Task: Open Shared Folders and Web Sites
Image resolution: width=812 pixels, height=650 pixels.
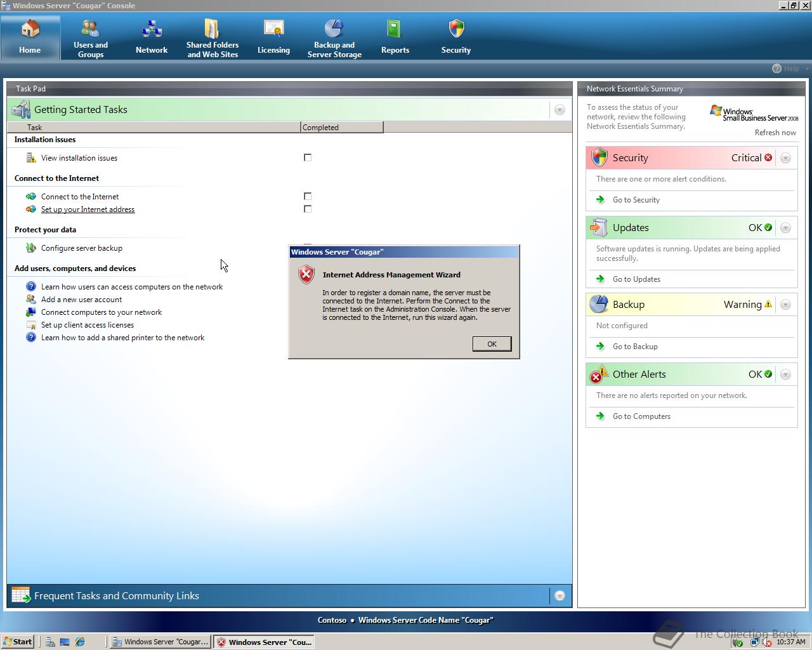Action: [213, 39]
